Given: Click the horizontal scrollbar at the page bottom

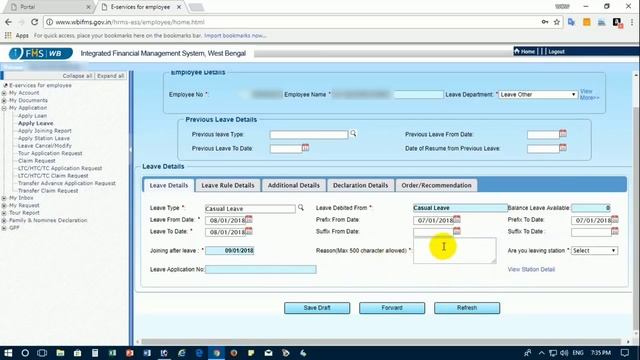Looking at the screenshot, I should click(x=380, y=342).
